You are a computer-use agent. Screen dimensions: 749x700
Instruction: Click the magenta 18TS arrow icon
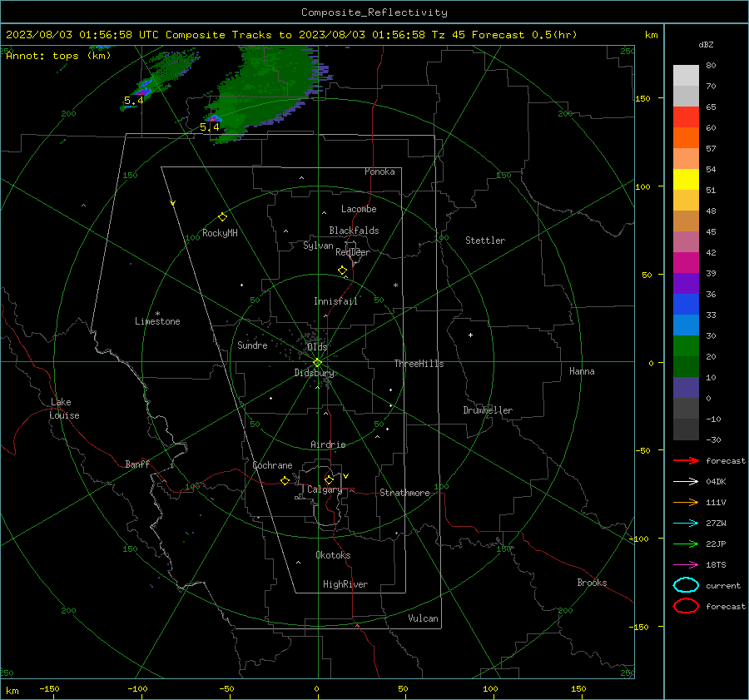pyautogui.click(x=686, y=565)
